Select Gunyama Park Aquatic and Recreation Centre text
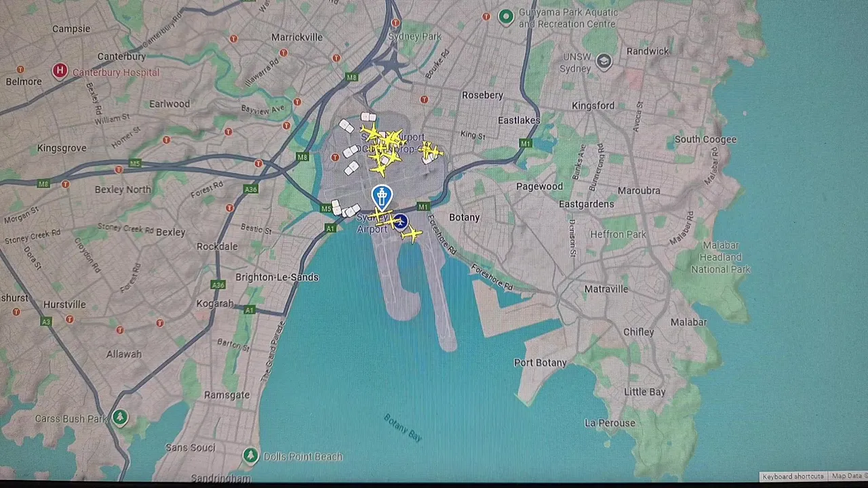The width and height of the screenshot is (868, 488). (568, 18)
